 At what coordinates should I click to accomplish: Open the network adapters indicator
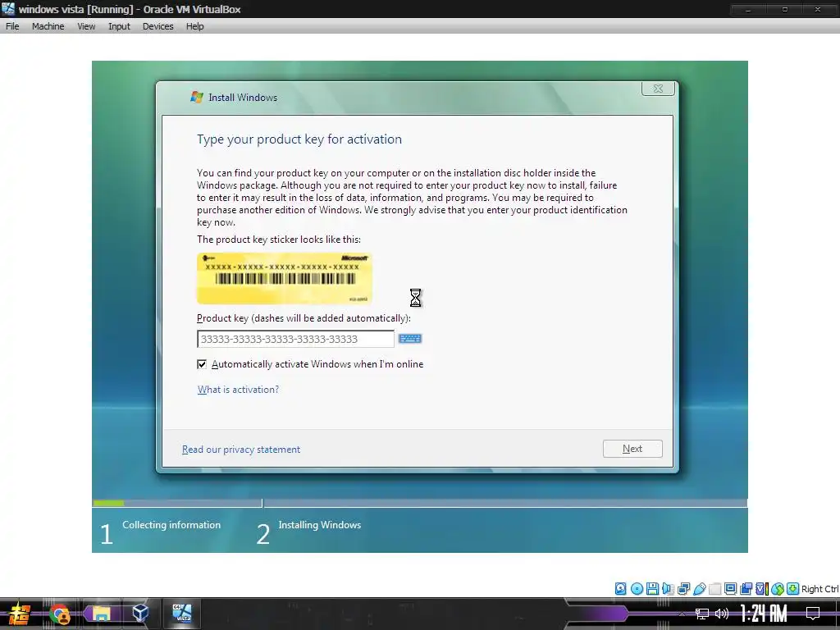[683, 589]
